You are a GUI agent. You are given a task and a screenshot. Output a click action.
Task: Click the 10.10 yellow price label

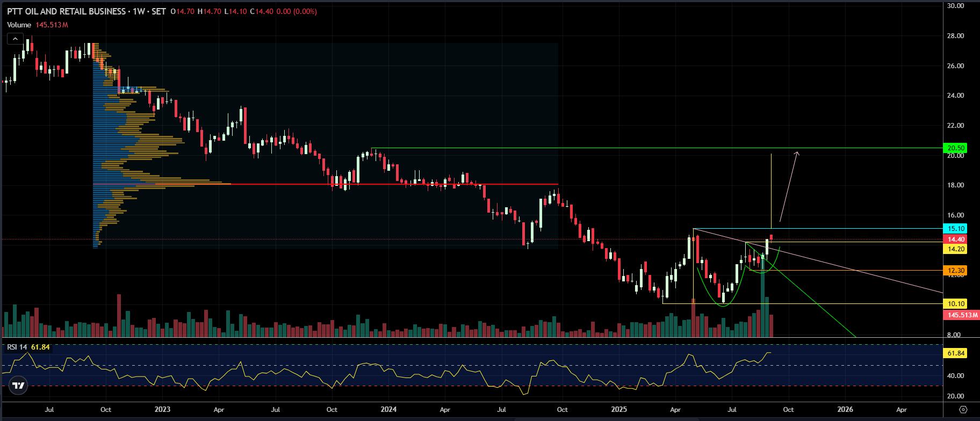(x=956, y=304)
